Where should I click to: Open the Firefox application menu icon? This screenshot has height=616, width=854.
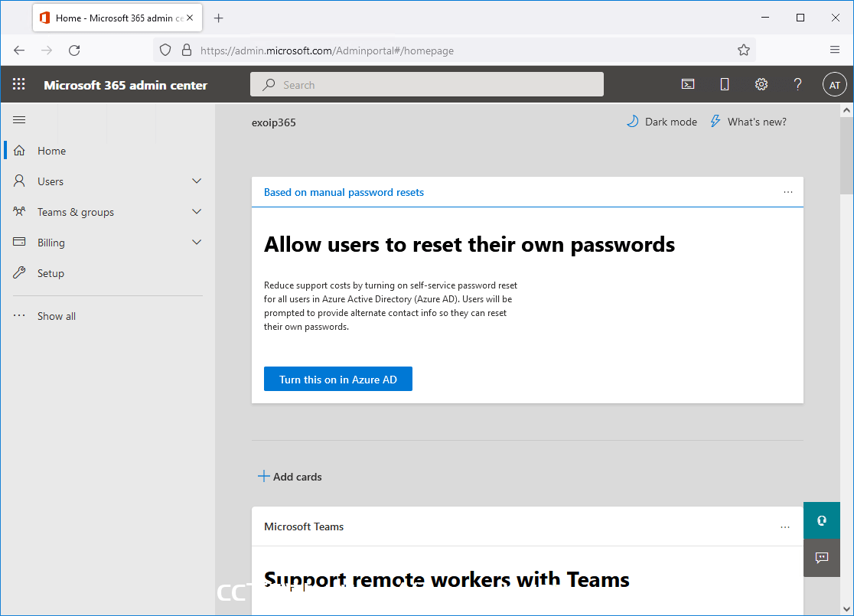click(x=834, y=50)
